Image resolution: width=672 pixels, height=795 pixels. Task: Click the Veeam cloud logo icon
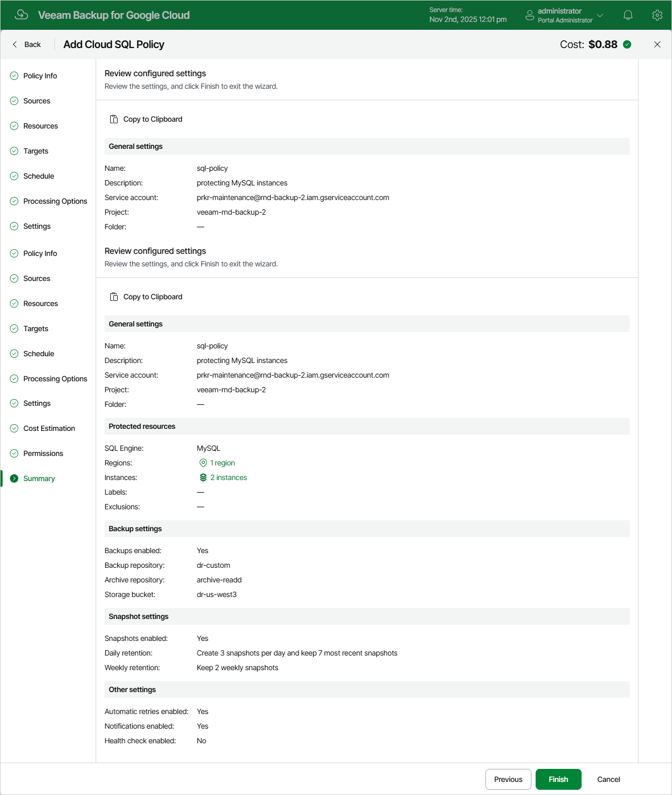pyautogui.click(x=21, y=15)
